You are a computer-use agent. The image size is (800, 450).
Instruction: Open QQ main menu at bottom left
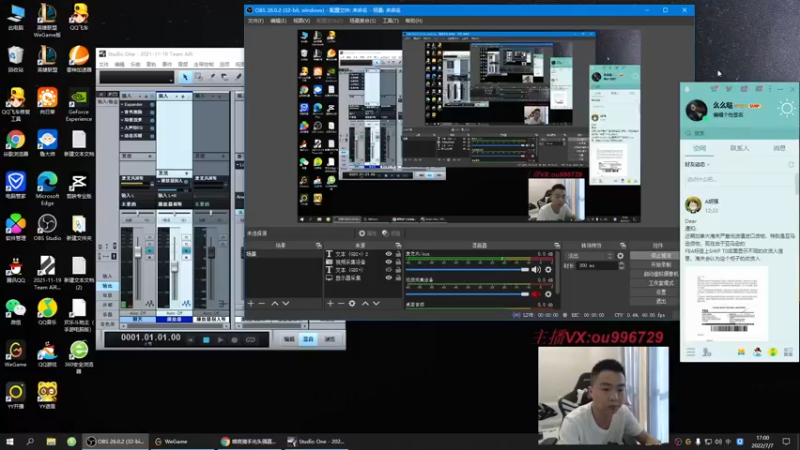tap(690, 352)
